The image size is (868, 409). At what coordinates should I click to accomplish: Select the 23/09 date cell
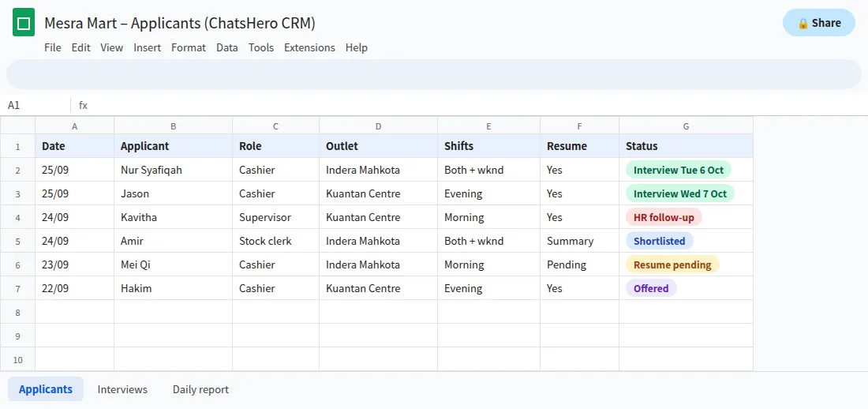pyautogui.click(x=75, y=265)
